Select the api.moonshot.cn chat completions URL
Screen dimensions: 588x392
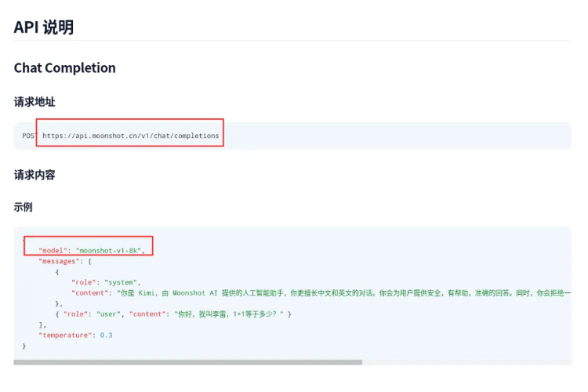(x=130, y=136)
